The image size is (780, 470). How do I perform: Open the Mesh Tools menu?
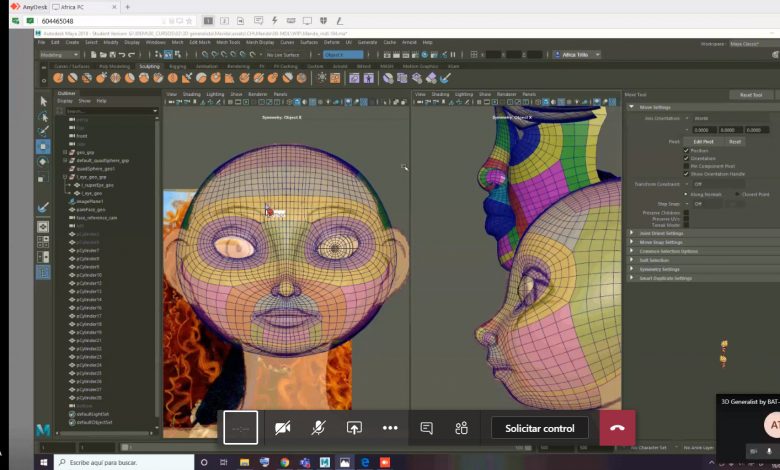(228, 42)
